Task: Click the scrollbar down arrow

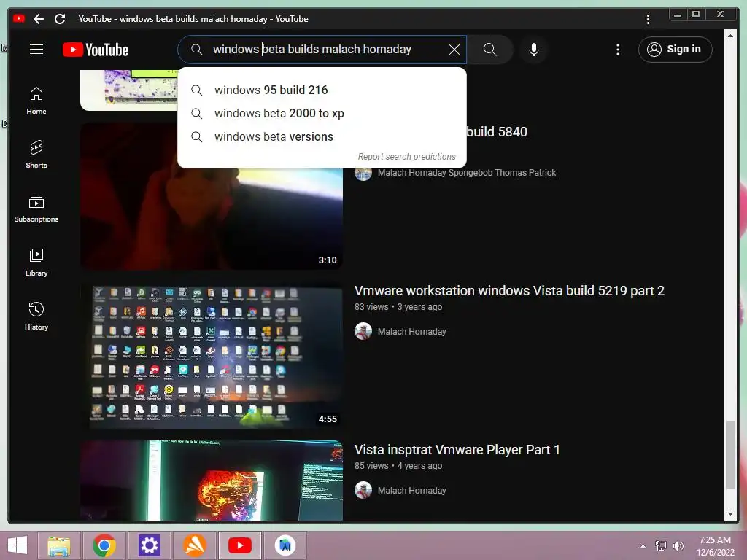Action: pyautogui.click(x=730, y=514)
